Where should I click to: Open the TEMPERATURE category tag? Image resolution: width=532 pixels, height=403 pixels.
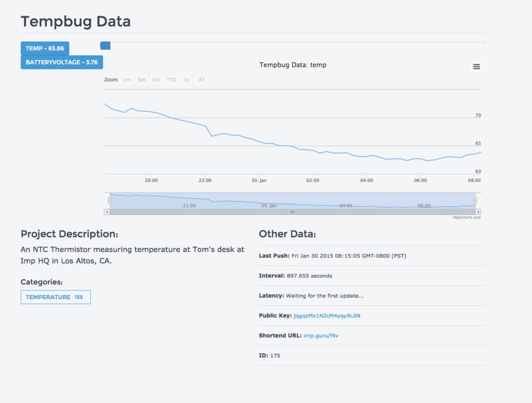[55, 297]
